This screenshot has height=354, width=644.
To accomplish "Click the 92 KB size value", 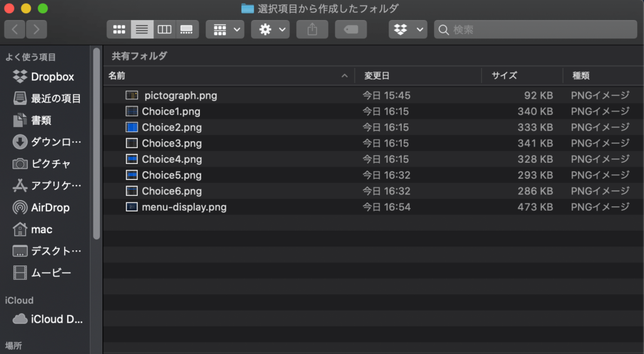I will coord(538,96).
